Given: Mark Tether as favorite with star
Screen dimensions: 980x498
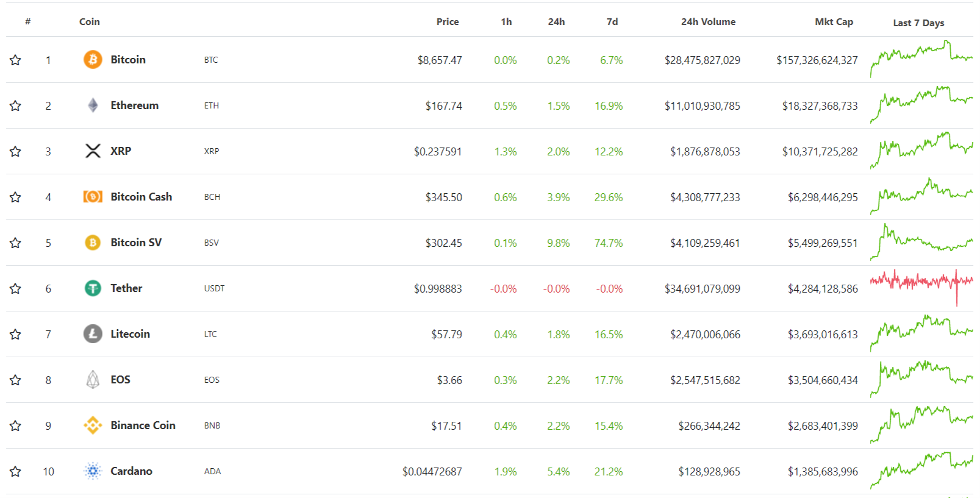Looking at the screenshot, I should pos(15,288).
